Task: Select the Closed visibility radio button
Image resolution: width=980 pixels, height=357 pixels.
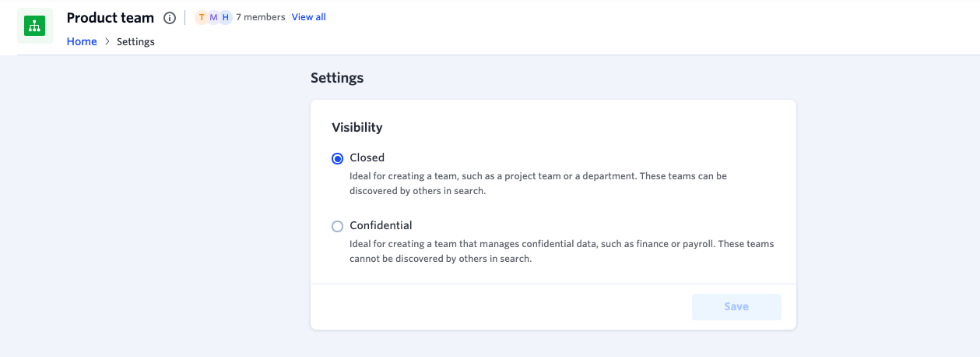Action: pos(337,158)
